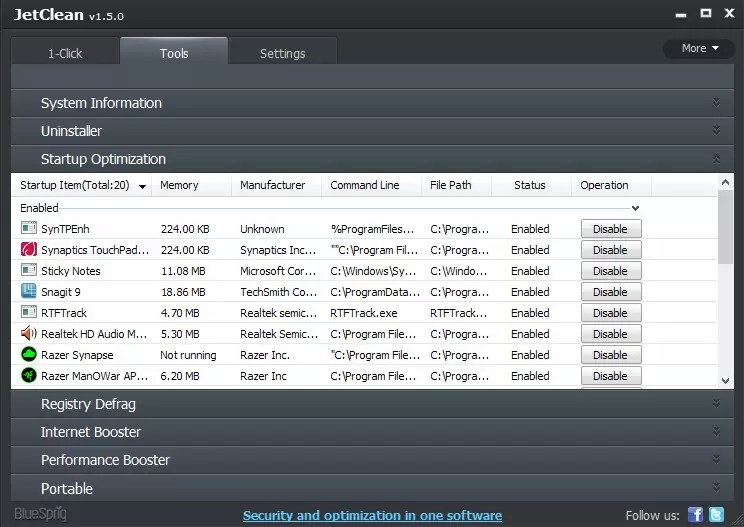Collapse the Enabled group chevron
The image size is (744, 527).
[x=635, y=208]
